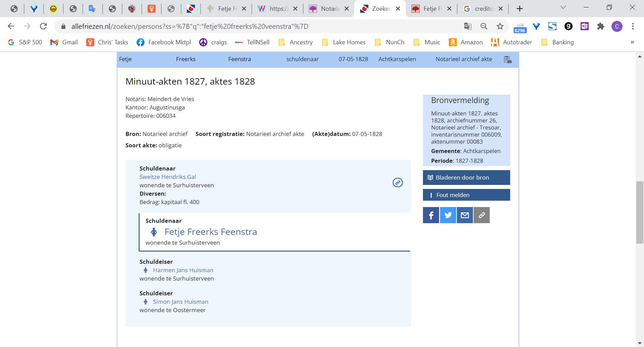Viewport: 644px width, 347px height.
Task: Open the OneNote extension icon
Action: tap(585, 26)
